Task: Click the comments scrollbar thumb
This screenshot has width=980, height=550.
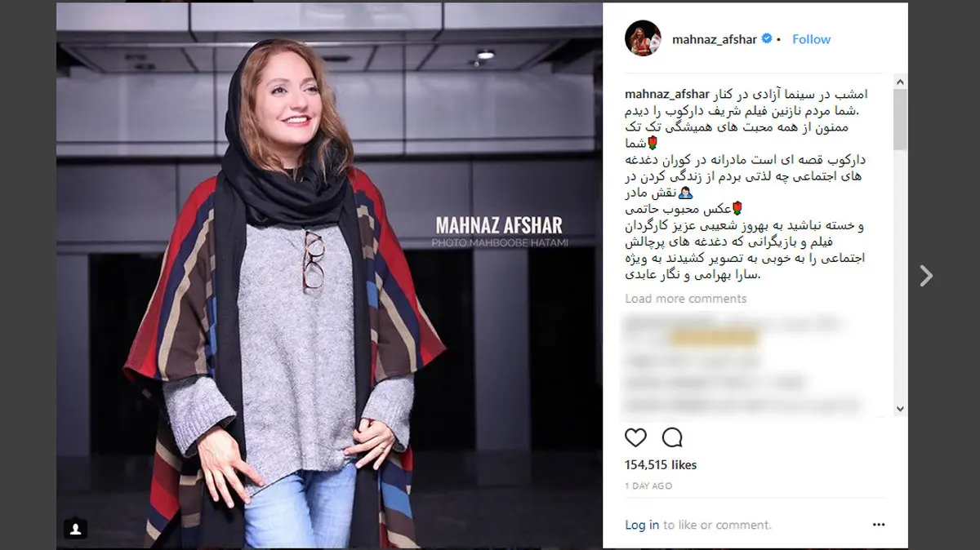Action: coord(900,119)
